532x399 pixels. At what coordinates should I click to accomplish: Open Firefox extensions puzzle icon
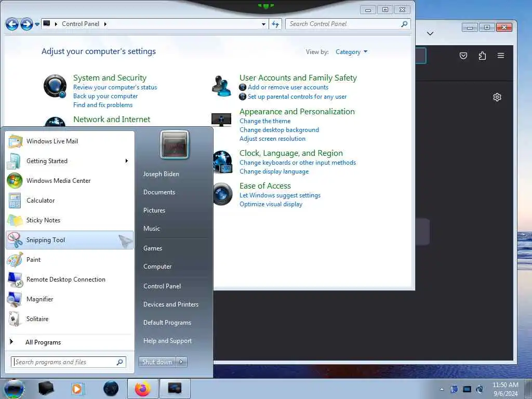point(482,56)
